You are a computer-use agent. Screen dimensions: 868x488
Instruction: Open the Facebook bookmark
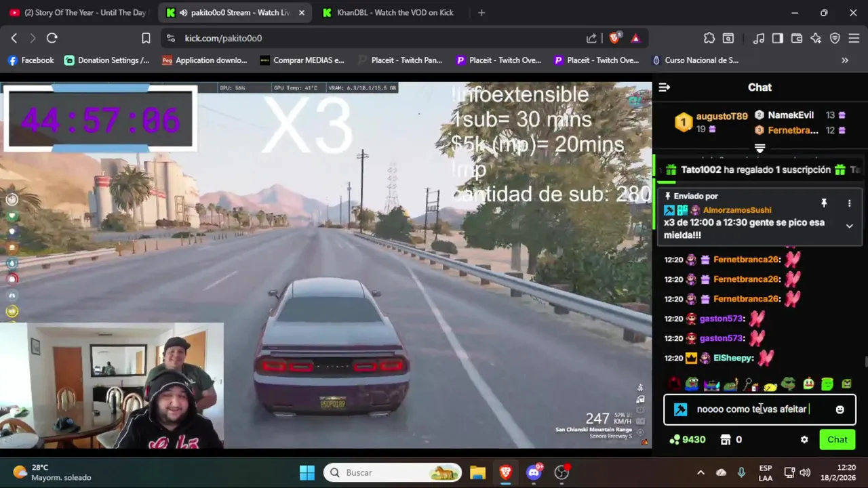31,60
